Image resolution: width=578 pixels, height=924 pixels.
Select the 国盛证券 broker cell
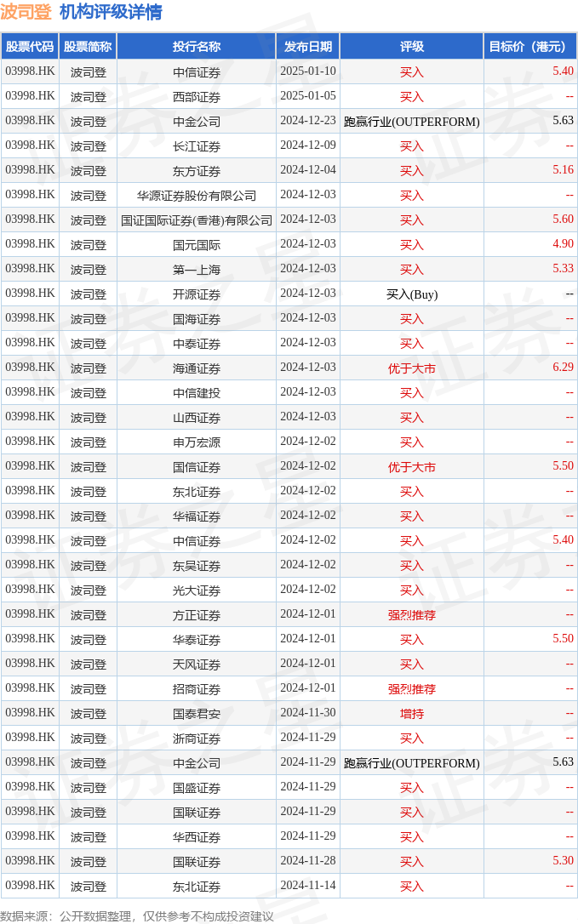click(197, 788)
